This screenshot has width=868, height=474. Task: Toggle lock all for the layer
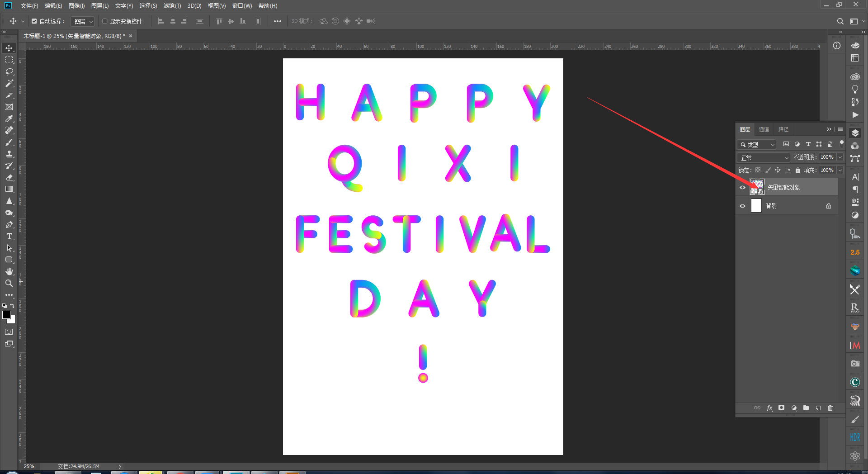(x=798, y=170)
